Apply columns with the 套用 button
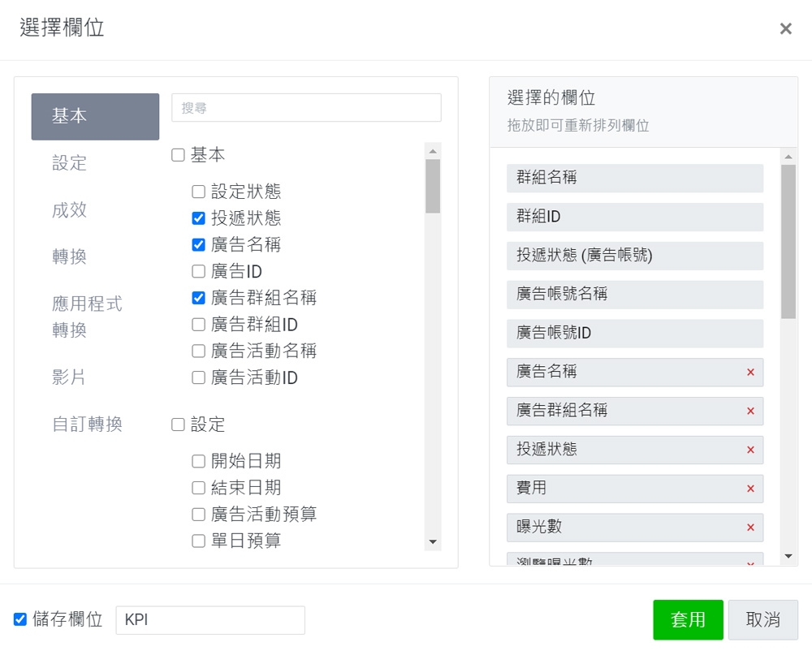This screenshot has width=812, height=655. 687,620
